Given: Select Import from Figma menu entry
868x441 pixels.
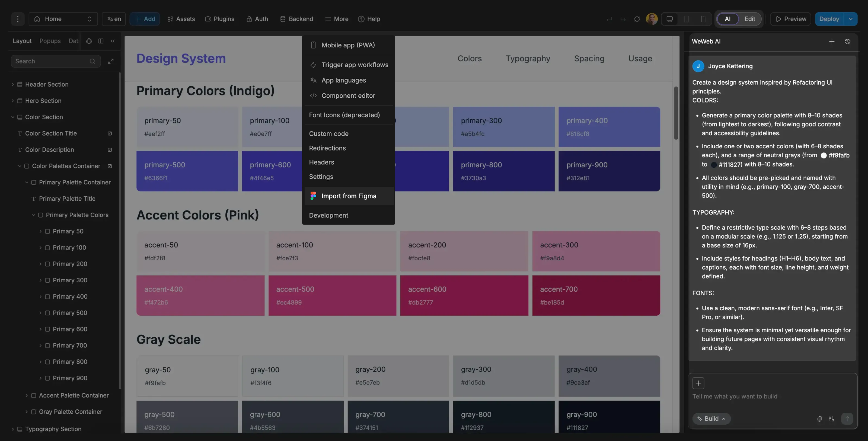Looking at the screenshot, I should (x=349, y=196).
